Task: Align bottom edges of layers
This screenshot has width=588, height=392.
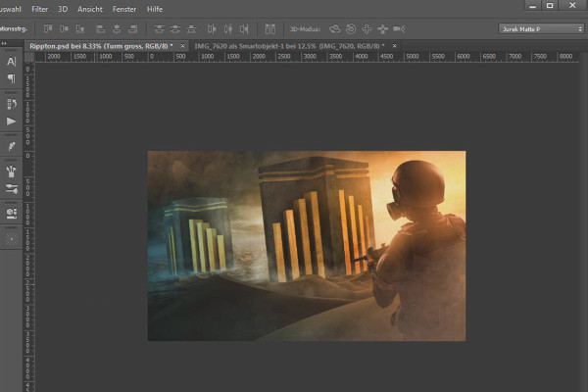Action: 80,28
